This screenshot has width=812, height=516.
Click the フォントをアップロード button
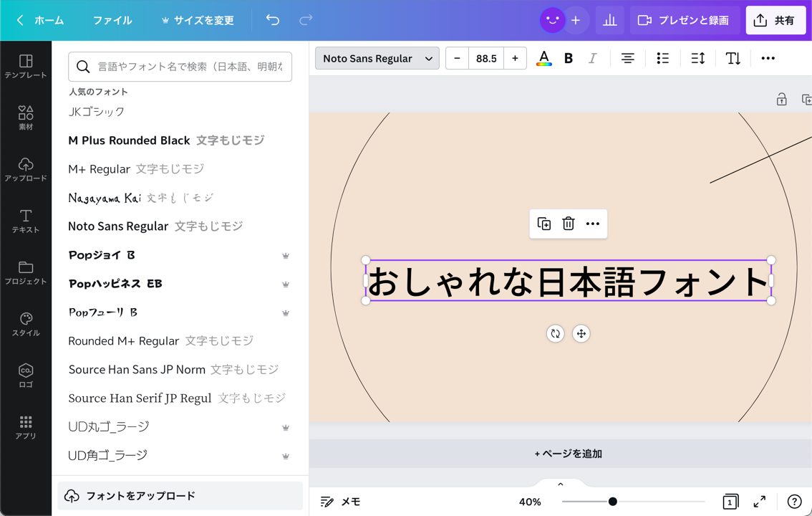[180, 496]
